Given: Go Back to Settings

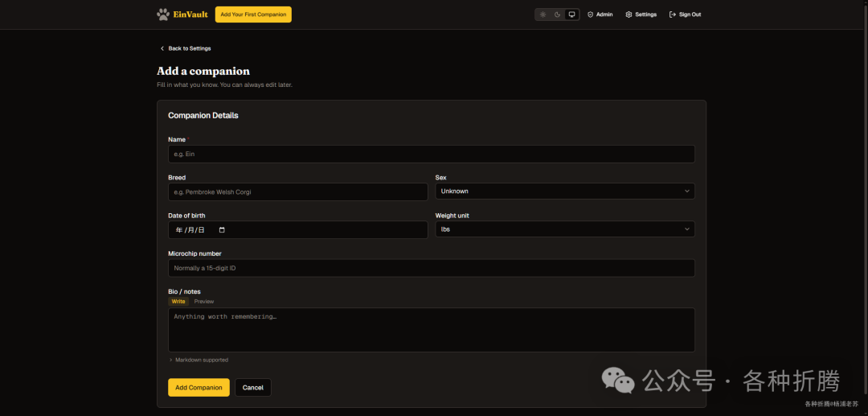Looking at the screenshot, I should pos(186,48).
